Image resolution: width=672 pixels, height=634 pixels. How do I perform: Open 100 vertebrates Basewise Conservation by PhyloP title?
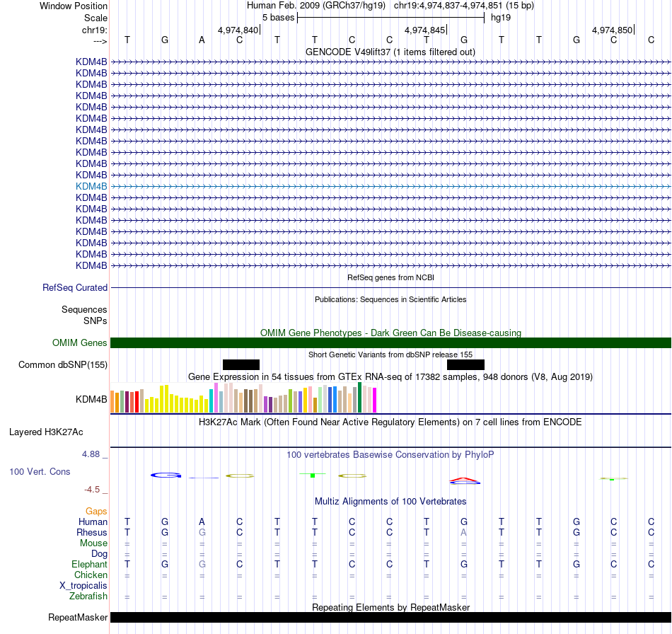click(x=390, y=454)
